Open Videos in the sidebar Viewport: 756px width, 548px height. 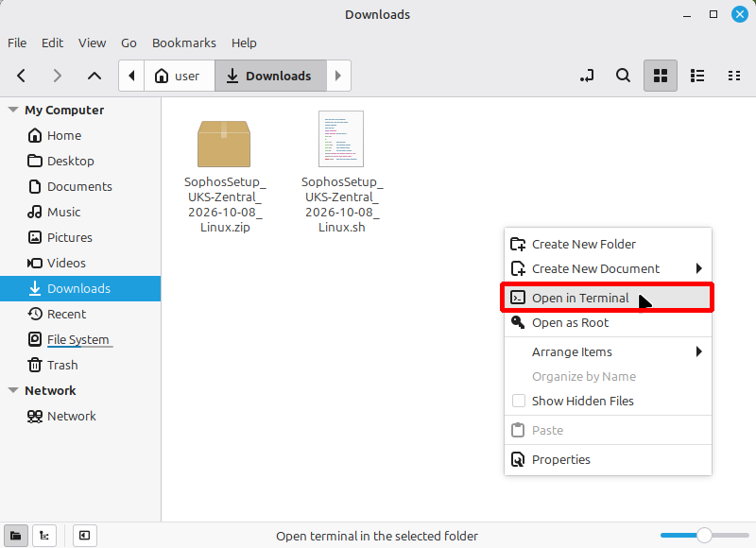click(80, 264)
